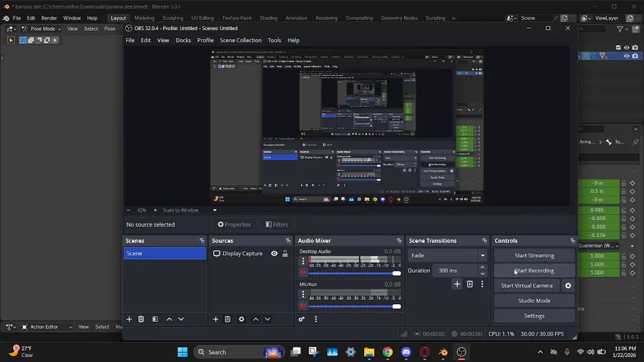The height and width of the screenshot is (362, 644).
Task: Open Fade transition dropdown
Action: point(448,255)
